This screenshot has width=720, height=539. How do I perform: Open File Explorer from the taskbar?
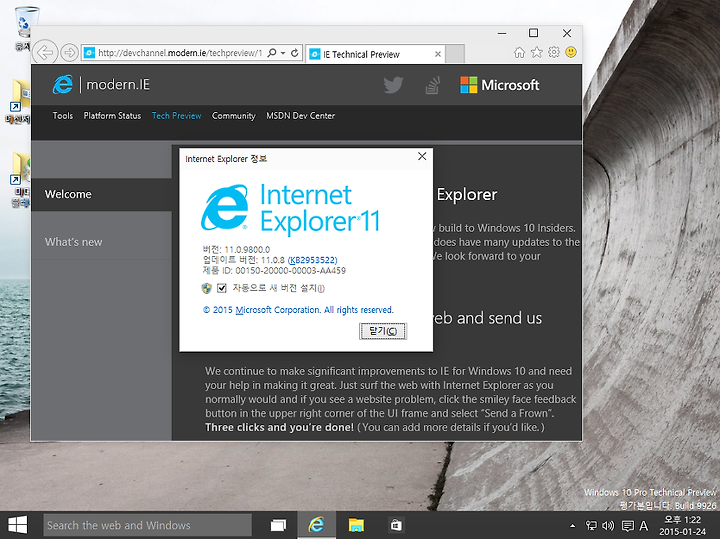(x=356, y=525)
